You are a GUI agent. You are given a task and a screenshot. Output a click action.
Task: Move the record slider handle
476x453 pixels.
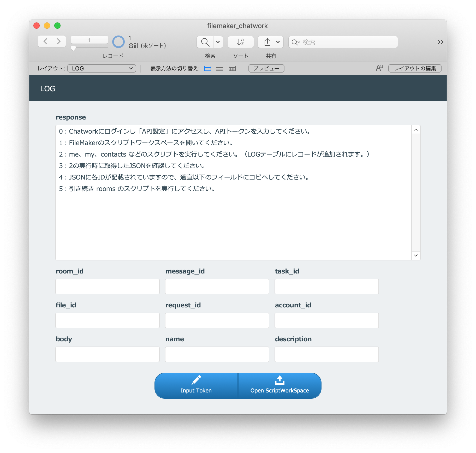pyautogui.click(x=73, y=48)
